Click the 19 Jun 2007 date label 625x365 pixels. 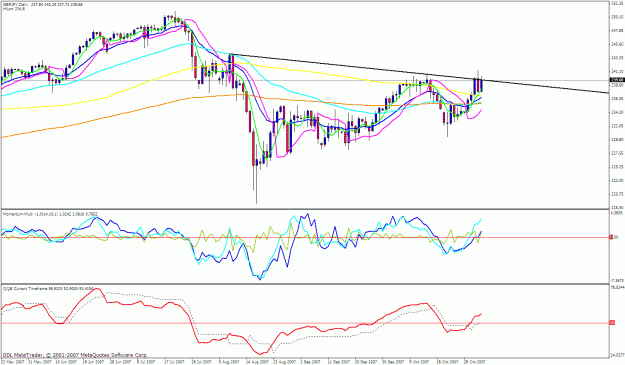pos(94,362)
